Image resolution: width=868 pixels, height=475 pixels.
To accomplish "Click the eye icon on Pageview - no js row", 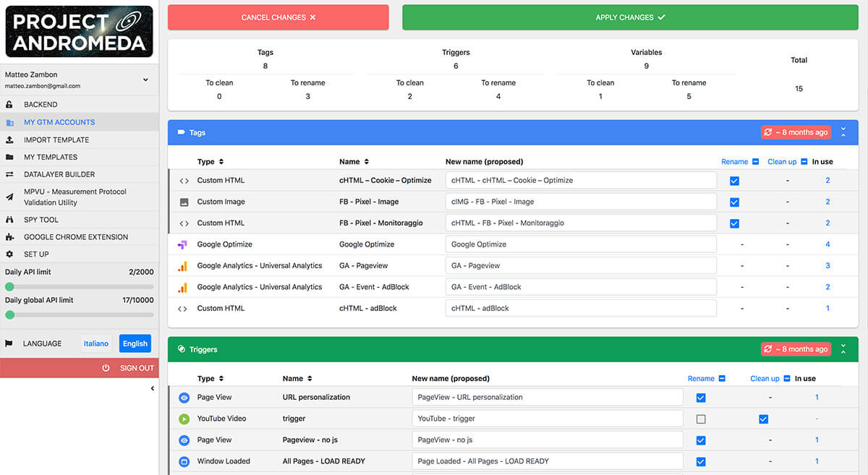I will point(184,440).
